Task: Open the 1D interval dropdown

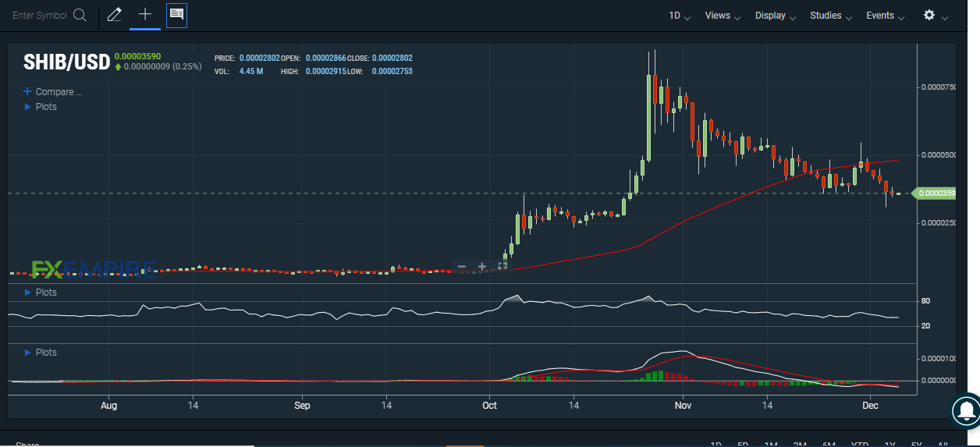Action: (680, 16)
